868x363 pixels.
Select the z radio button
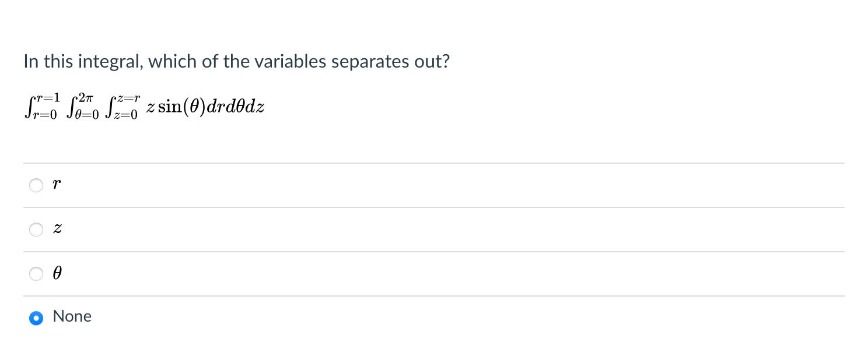36,230
